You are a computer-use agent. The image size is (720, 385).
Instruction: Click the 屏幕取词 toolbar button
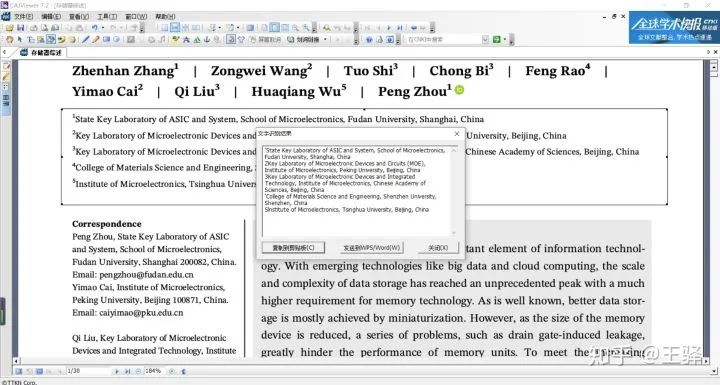click(x=266, y=40)
